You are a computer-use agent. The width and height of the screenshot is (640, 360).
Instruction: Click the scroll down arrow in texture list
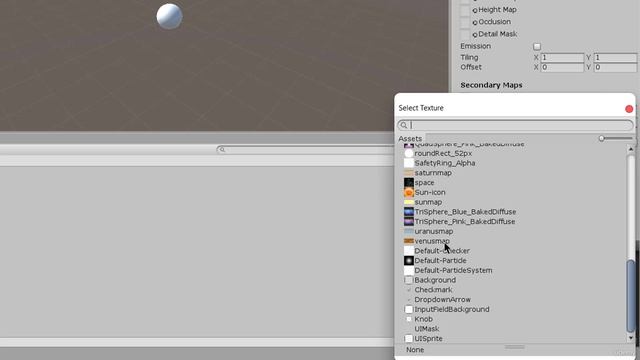(x=631, y=338)
